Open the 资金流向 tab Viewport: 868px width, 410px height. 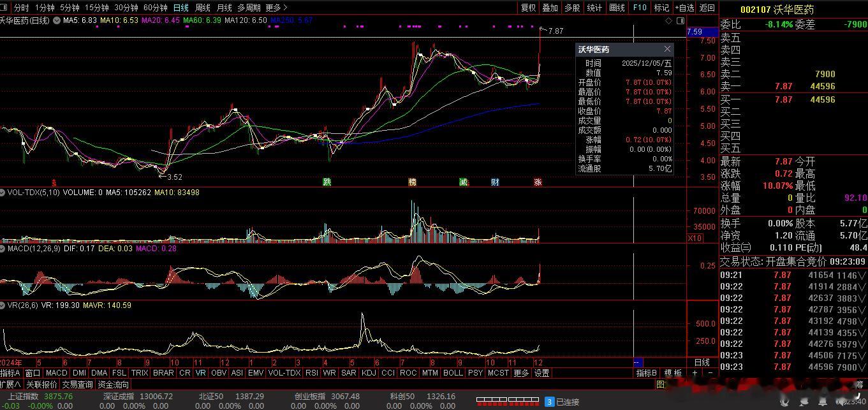[113, 384]
